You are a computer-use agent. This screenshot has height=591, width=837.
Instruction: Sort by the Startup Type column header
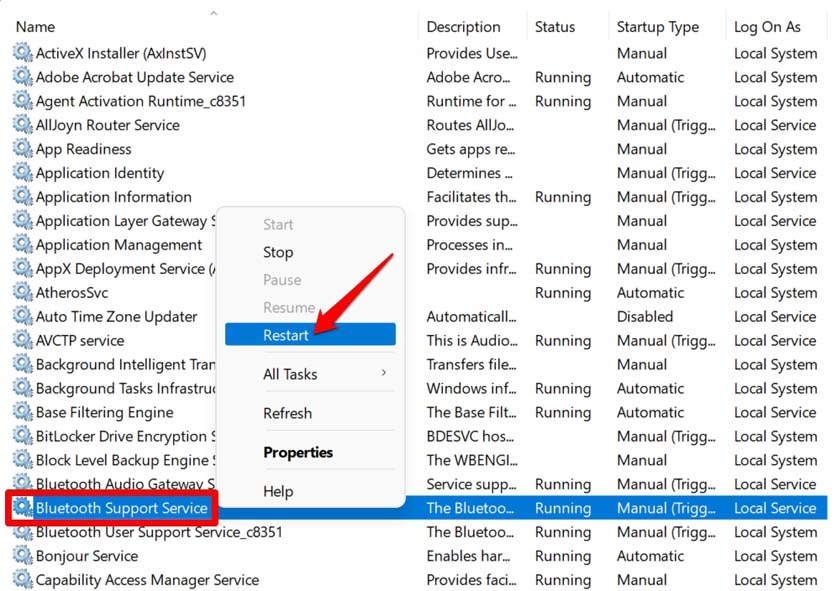click(658, 27)
